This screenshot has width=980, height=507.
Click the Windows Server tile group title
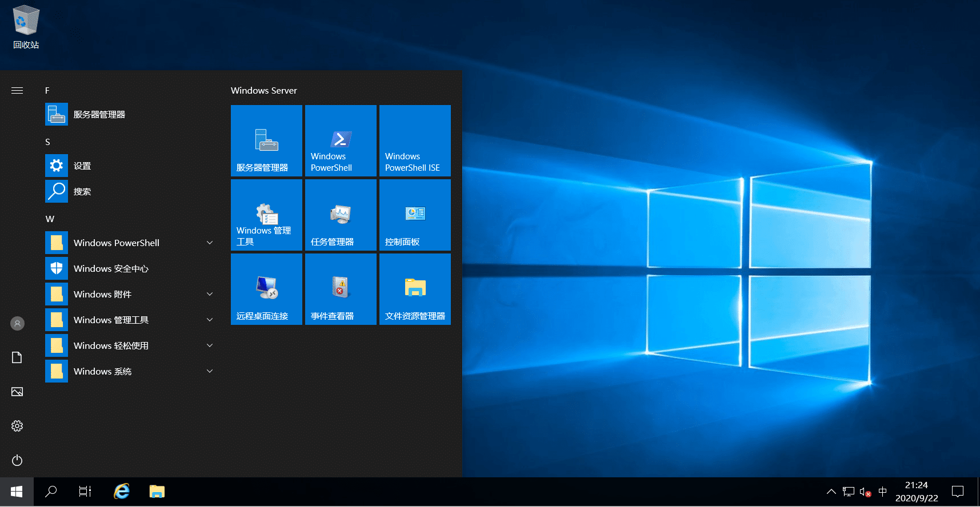pos(263,90)
